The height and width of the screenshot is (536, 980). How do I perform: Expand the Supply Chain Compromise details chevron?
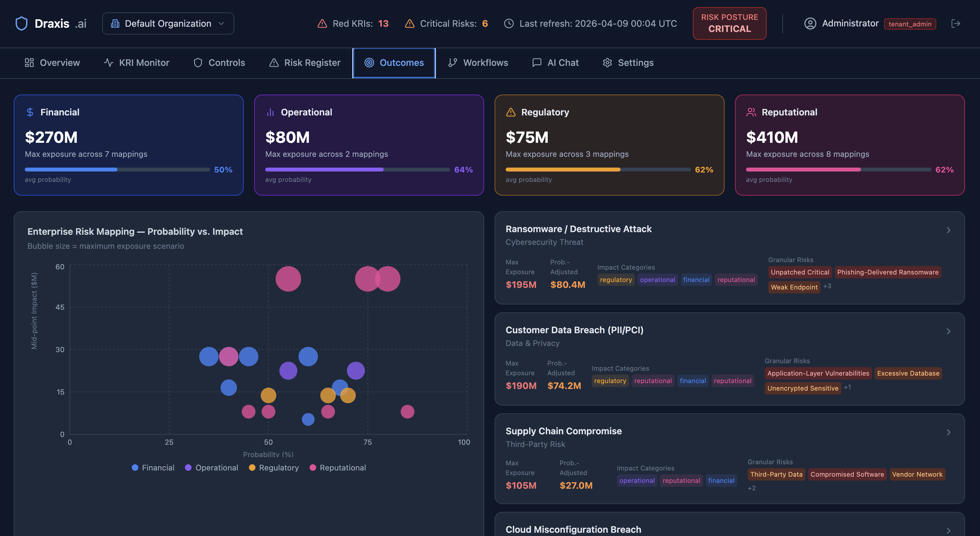[x=948, y=432]
